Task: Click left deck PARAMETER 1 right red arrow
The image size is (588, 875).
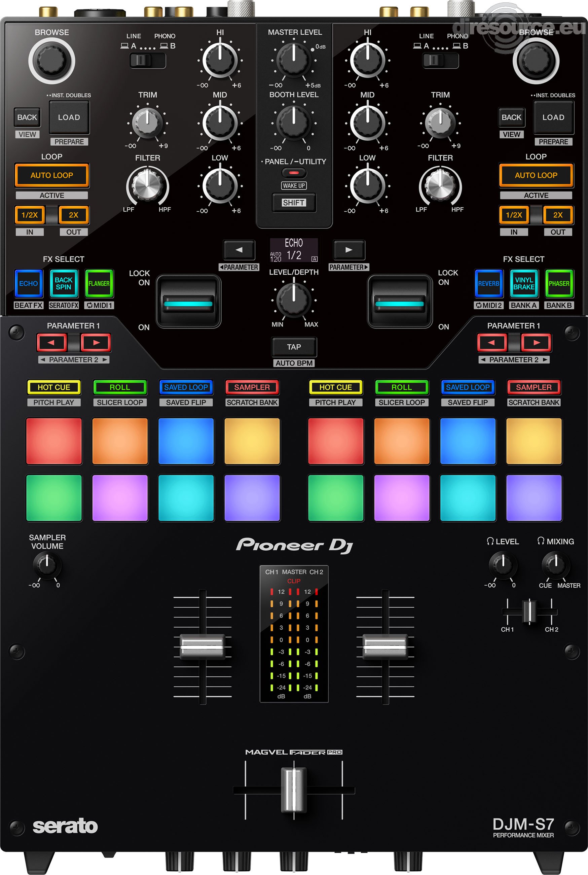Action: click(x=96, y=342)
